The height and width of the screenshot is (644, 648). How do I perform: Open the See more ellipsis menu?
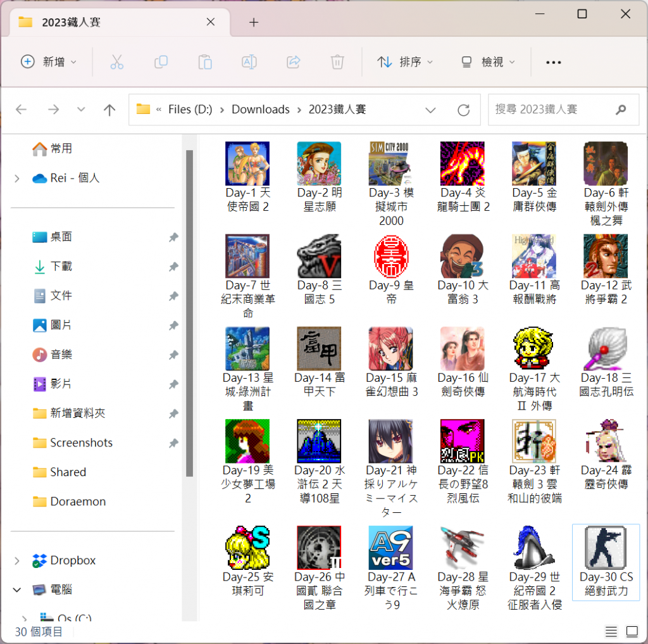pyautogui.click(x=553, y=63)
